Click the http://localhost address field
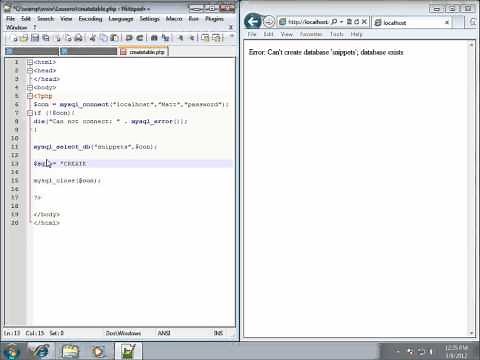 click(308, 22)
